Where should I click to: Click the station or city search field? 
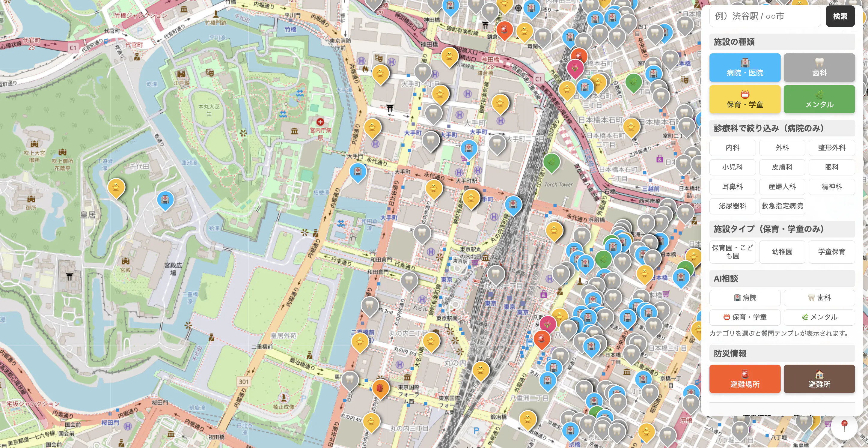765,16
